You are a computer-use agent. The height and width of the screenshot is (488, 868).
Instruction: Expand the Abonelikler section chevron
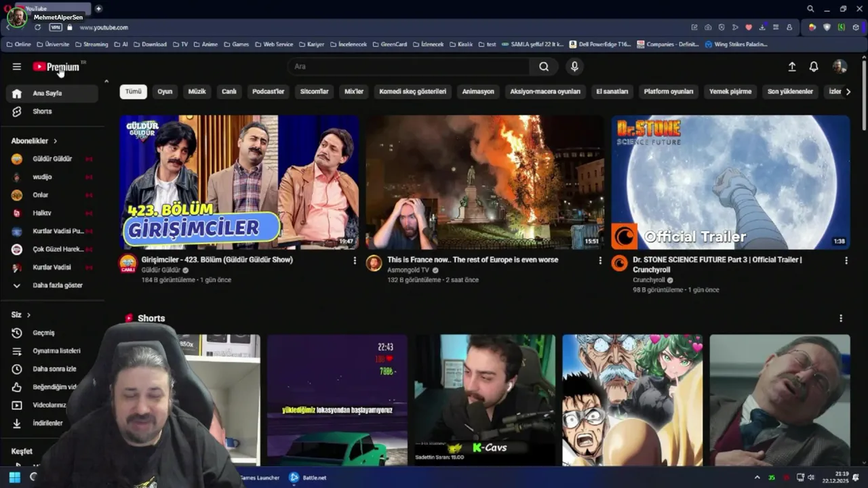55,141
